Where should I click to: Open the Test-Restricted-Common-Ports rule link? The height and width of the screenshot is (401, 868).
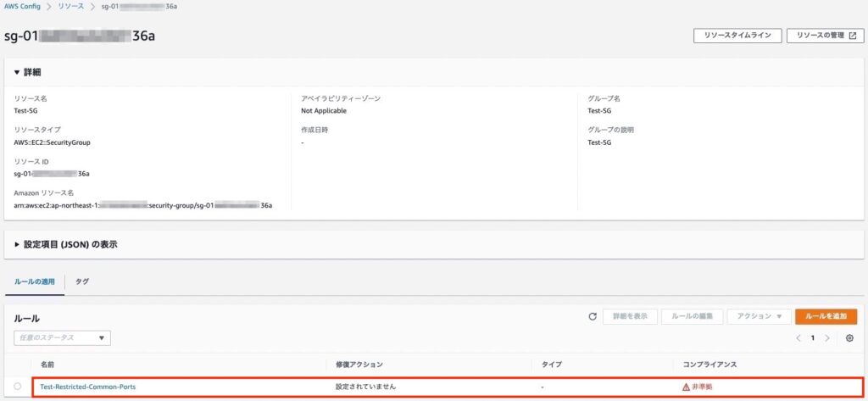pyautogui.click(x=87, y=387)
